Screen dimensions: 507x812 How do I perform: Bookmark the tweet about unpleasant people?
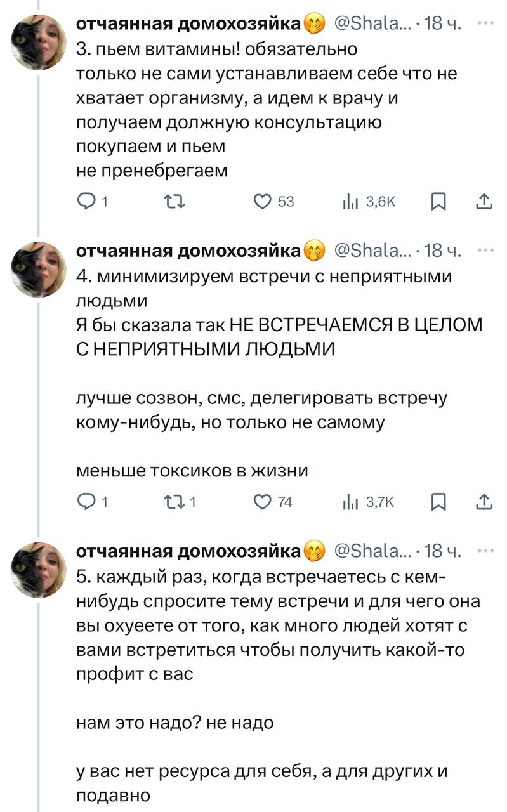coord(438,502)
